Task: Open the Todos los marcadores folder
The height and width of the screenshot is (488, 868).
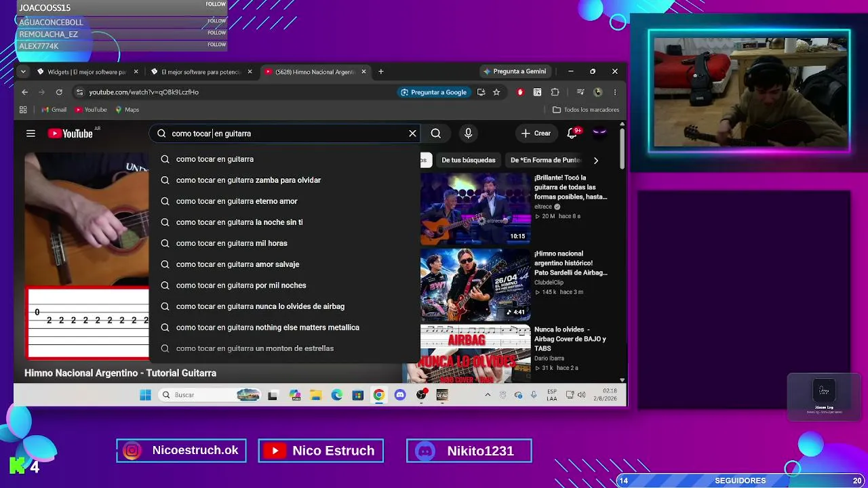Action: (586, 110)
